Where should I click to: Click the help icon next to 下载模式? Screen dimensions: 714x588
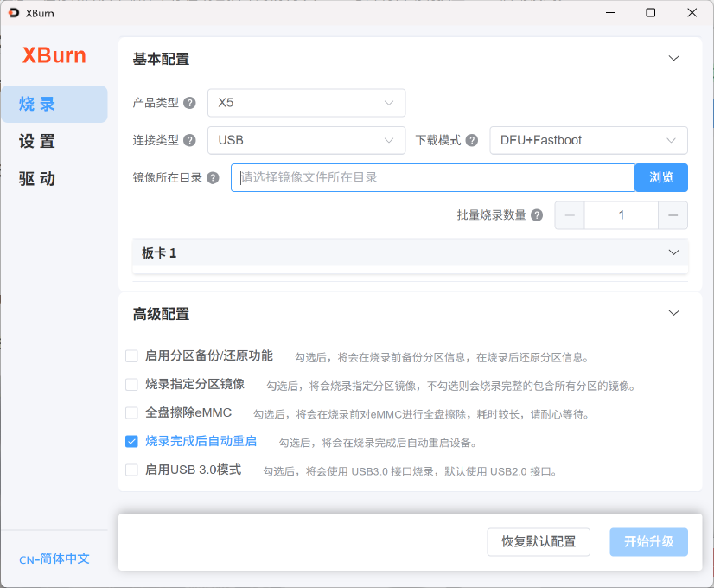(472, 140)
